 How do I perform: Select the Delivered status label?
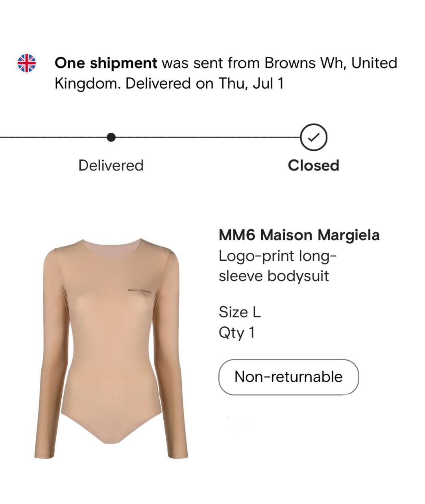[111, 165]
